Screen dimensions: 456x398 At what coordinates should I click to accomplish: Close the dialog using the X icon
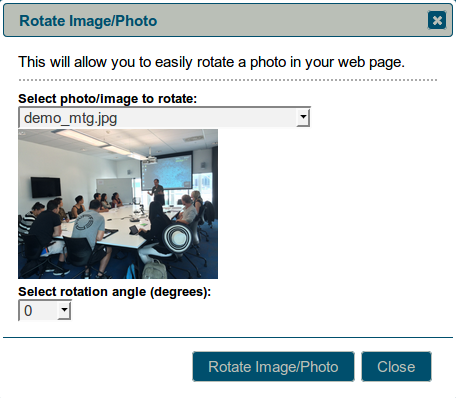(437, 20)
